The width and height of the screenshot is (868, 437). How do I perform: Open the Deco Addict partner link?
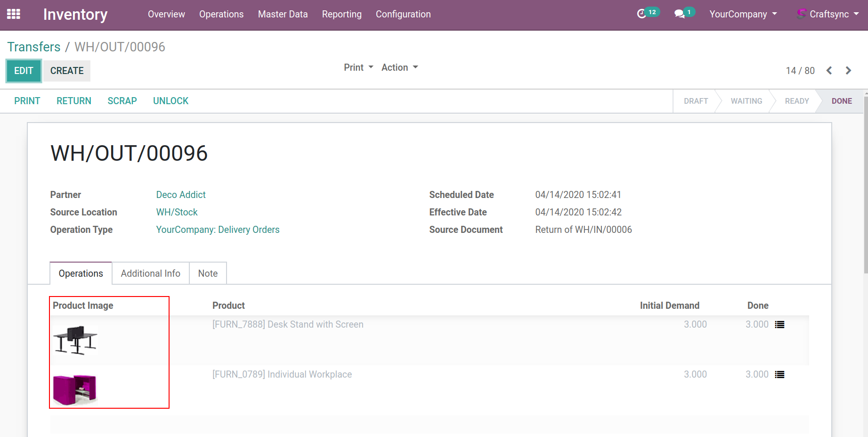click(x=181, y=195)
